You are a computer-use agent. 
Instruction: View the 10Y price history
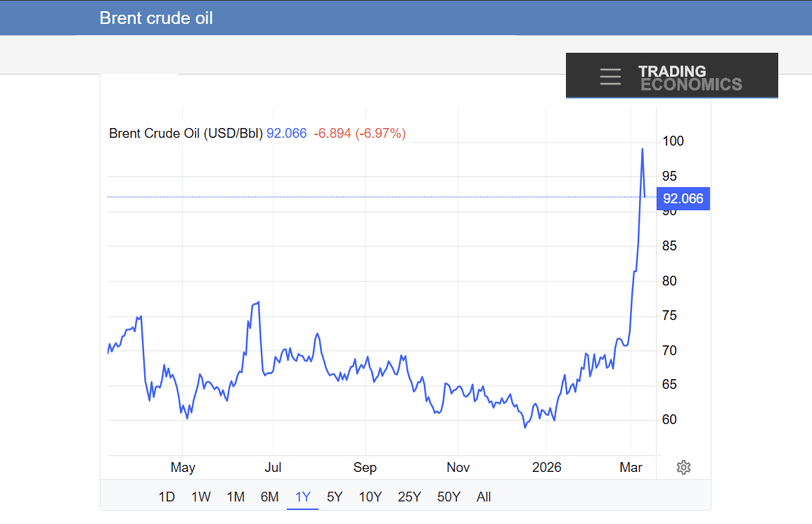point(370,497)
